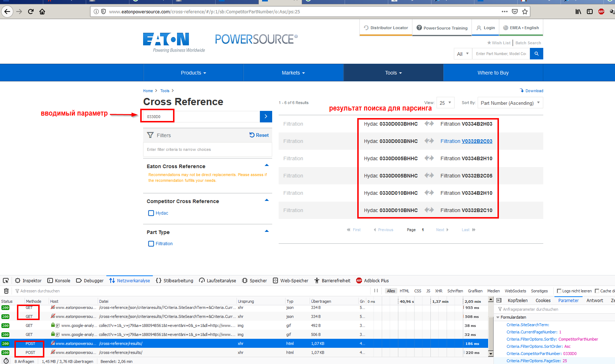Click Hydac 0330D005BHHC result text
Screen dimensions: 615x364
391,158
